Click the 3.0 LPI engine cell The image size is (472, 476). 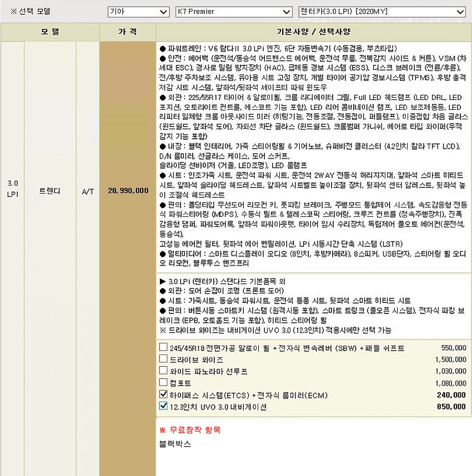click(x=12, y=190)
